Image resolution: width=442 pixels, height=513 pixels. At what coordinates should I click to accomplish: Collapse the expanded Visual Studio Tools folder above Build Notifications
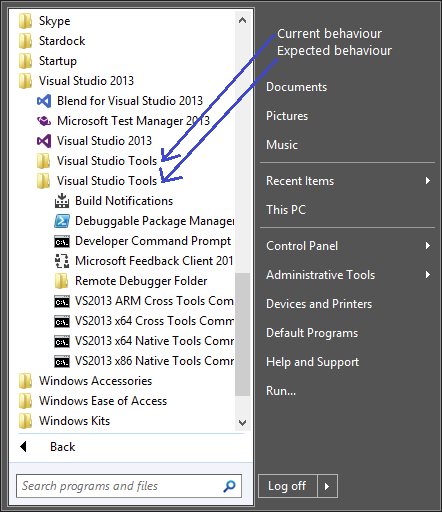pyautogui.click(x=107, y=181)
